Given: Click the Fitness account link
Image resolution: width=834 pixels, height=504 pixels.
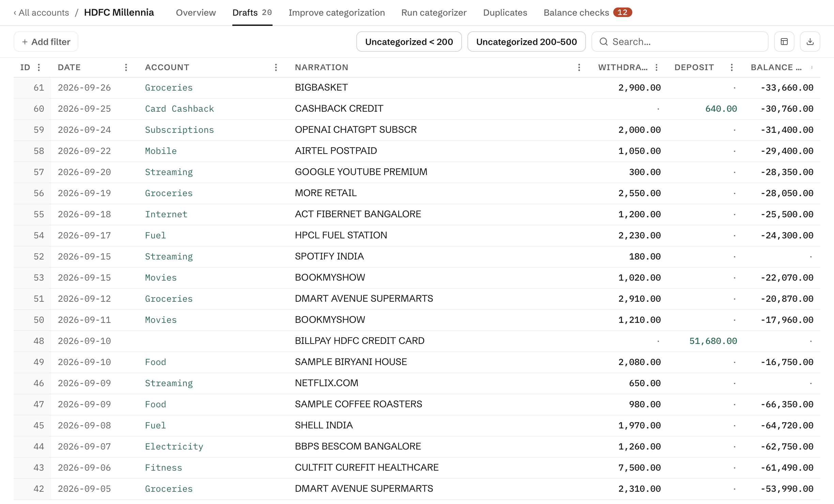Looking at the screenshot, I should point(164,468).
